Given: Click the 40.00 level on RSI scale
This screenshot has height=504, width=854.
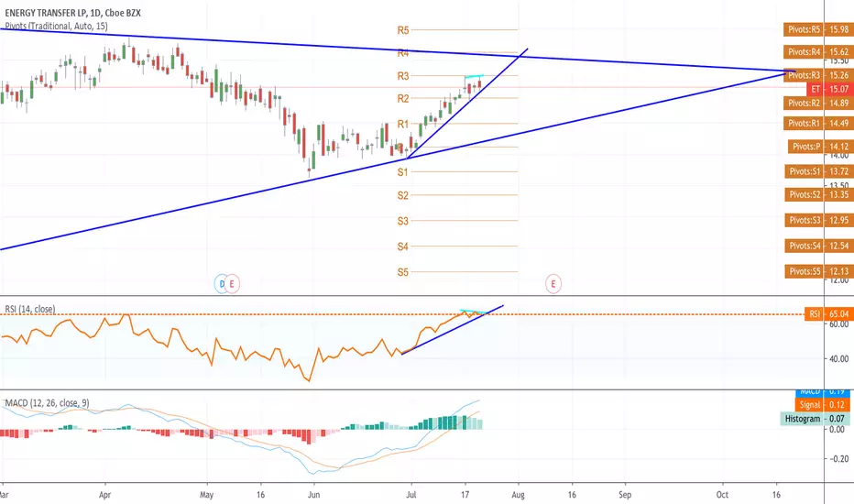Looking at the screenshot, I should click(838, 359).
